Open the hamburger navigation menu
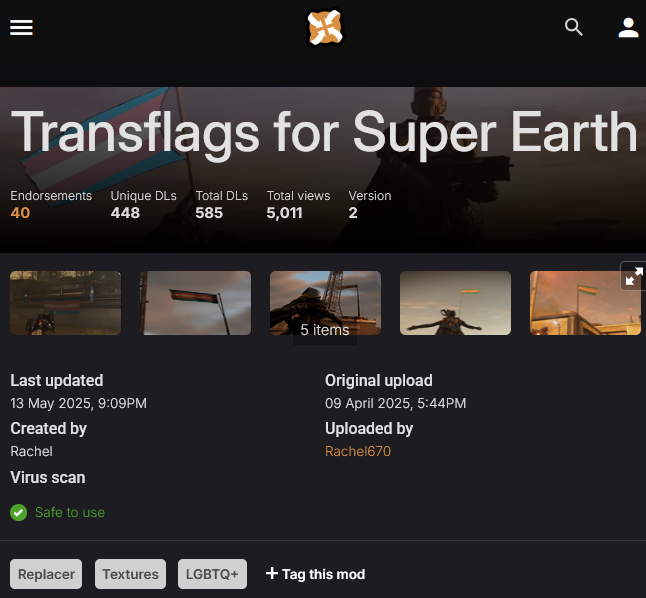Image resolution: width=646 pixels, height=598 pixels. (21, 28)
